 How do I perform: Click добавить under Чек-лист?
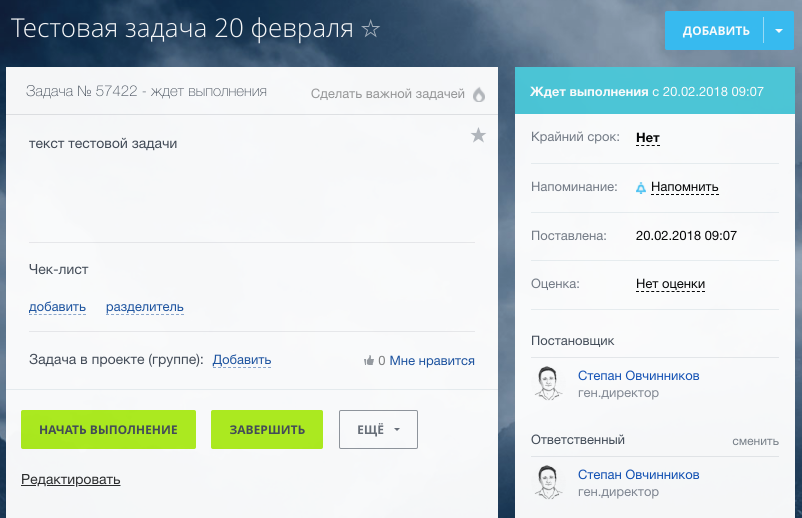coord(57,307)
